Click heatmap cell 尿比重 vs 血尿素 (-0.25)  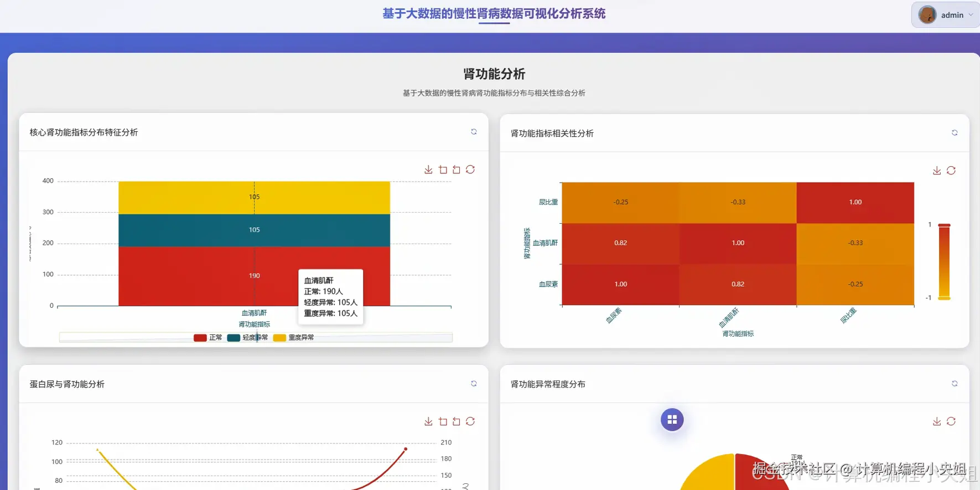point(620,203)
